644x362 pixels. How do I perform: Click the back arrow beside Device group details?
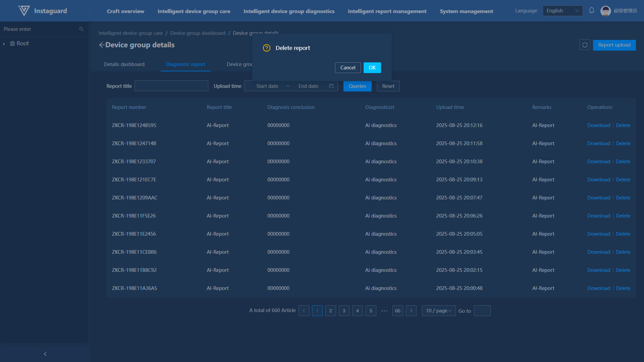[102, 45]
